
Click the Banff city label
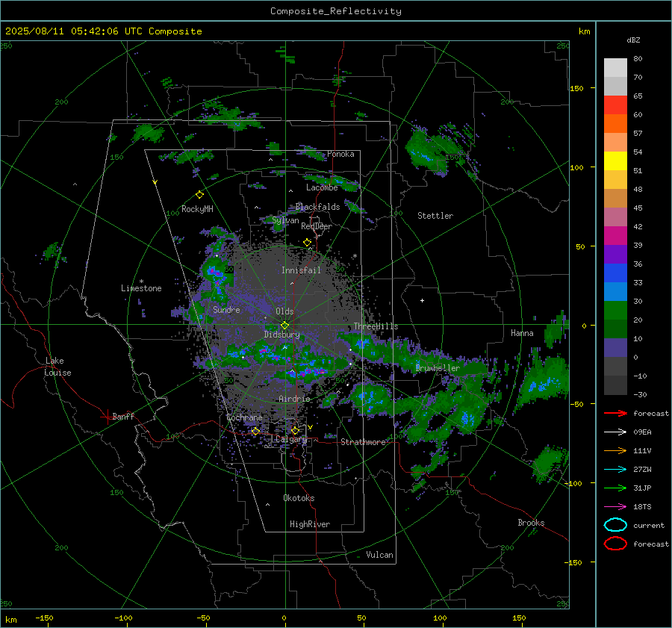(123, 416)
